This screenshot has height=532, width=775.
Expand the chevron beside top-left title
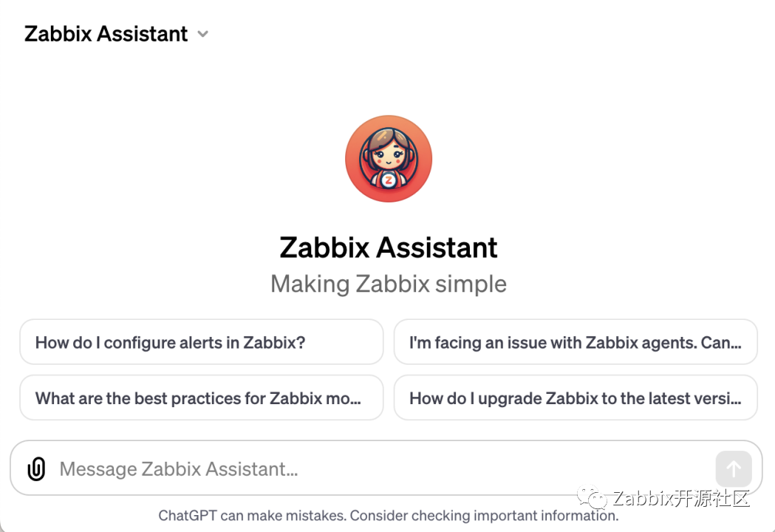(203, 35)
